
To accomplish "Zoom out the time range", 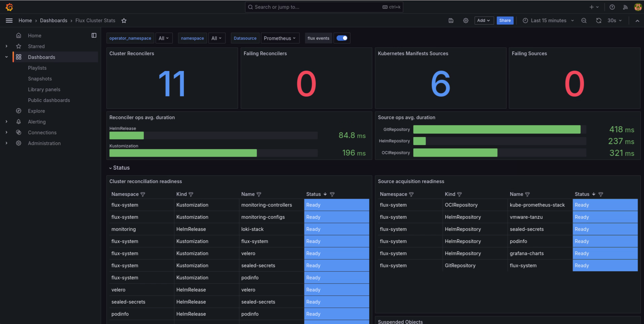I will click(584, 20).
